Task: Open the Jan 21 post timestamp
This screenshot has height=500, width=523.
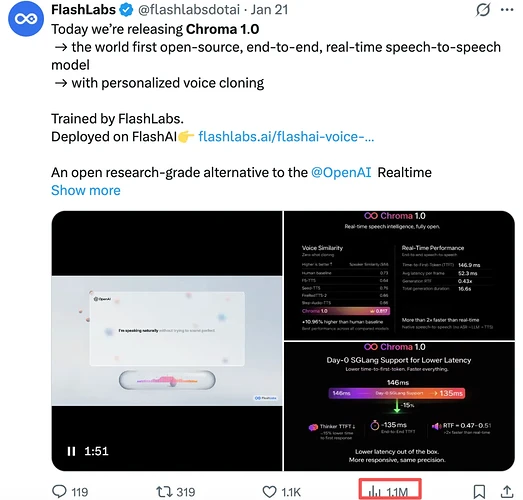Action: 269,10
